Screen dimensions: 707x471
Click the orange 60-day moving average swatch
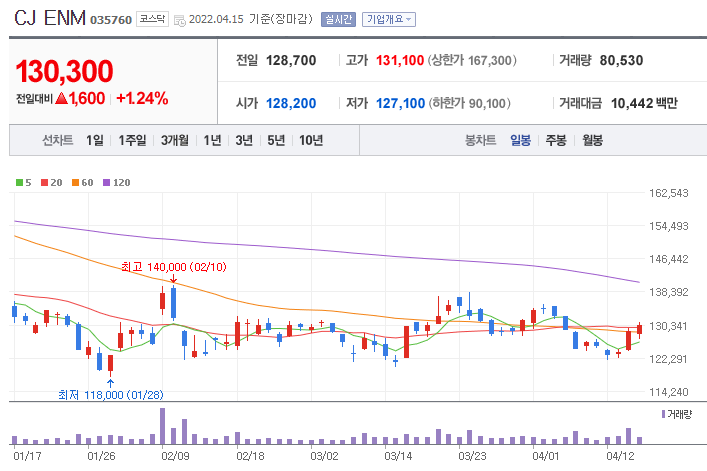pos(75,183)
